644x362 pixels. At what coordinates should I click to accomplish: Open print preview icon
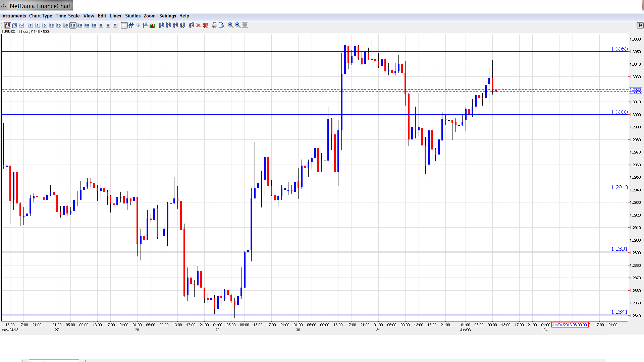click(x=222, y=25)
